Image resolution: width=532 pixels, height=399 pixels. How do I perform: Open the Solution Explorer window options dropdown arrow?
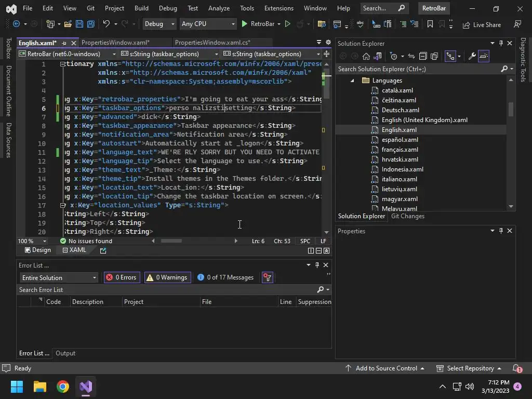point(493,43)
